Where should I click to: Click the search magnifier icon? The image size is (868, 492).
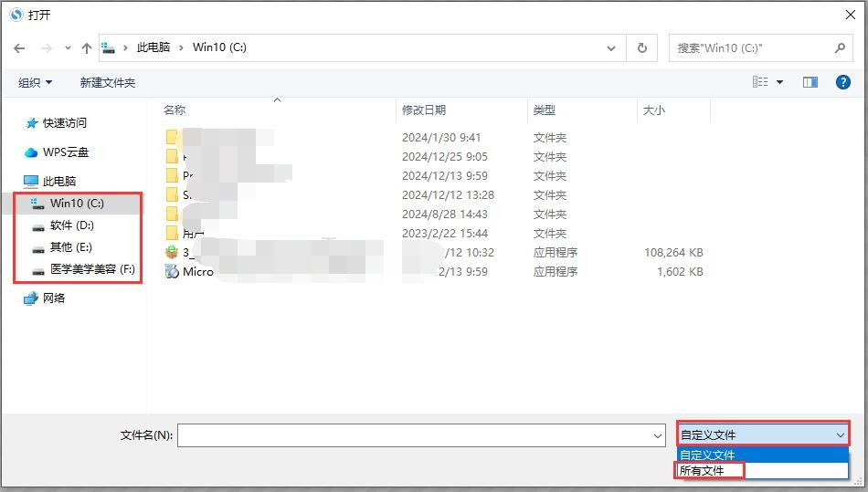(x=840, y=48)
